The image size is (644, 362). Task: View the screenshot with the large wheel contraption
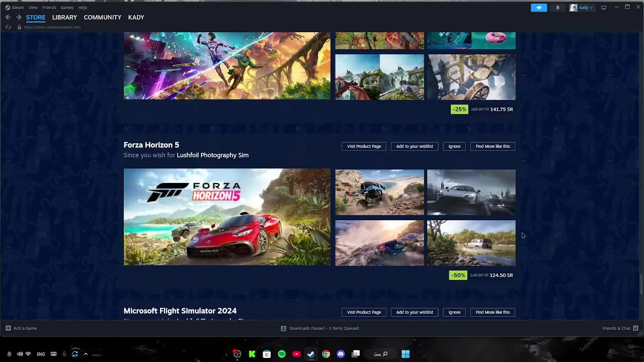click(471, 77)
